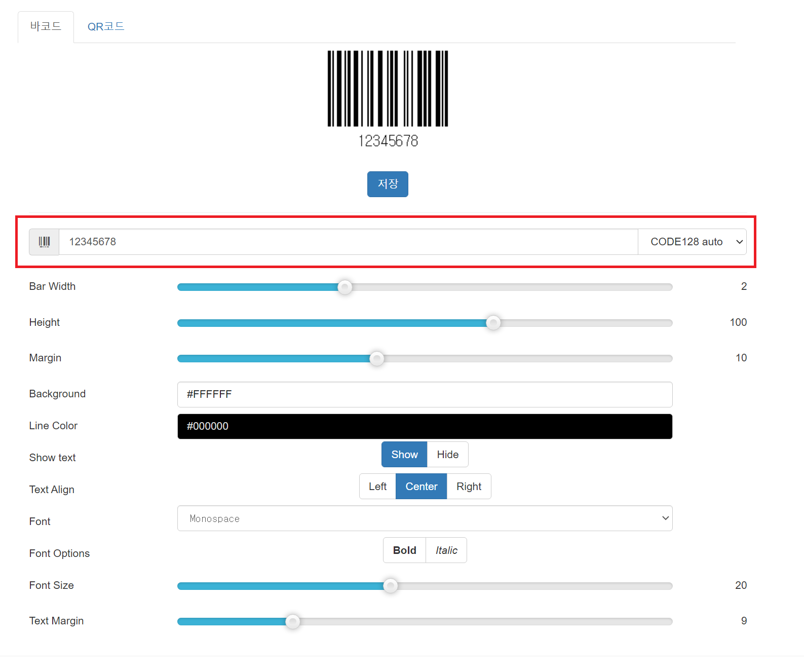Image resolution: width=804 pixels, height=672 pixels.
Task: Open the Background color field #FFFFFF
Action: pos(425,394)
